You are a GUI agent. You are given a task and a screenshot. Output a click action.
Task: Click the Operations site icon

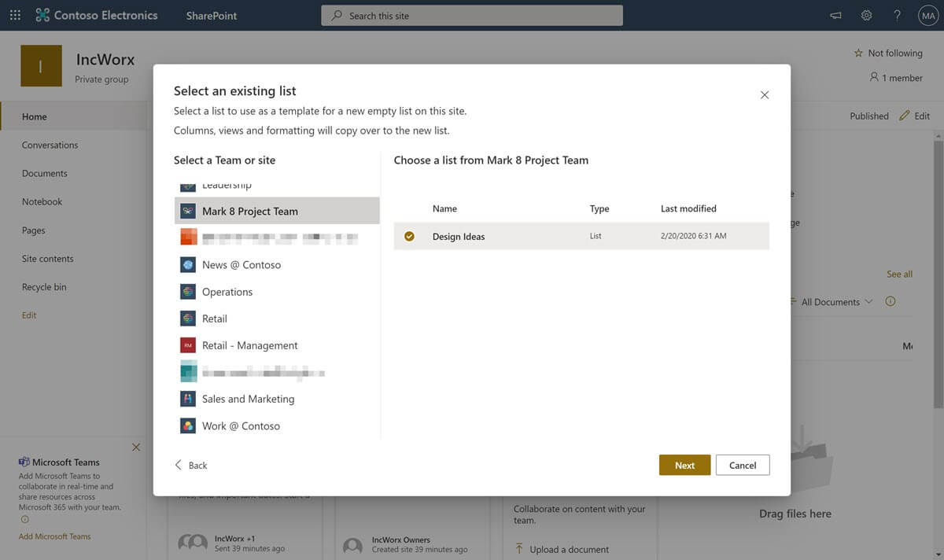coord(187,291)
